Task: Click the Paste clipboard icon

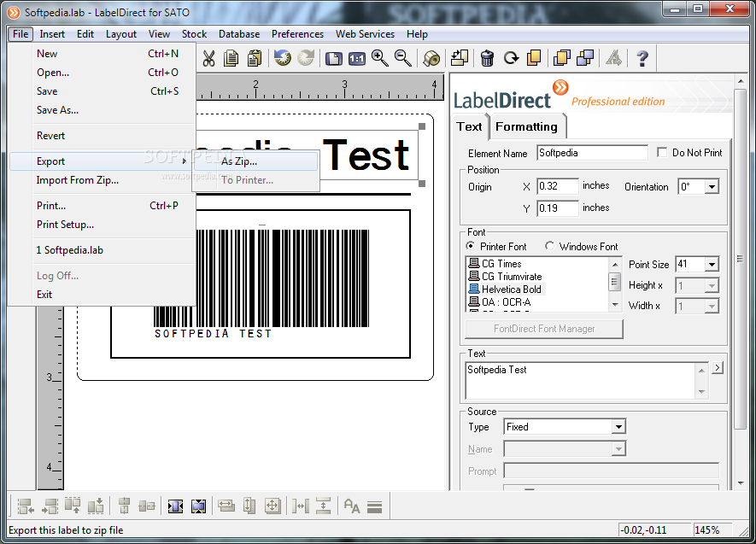Action: [x=255, y=58]
